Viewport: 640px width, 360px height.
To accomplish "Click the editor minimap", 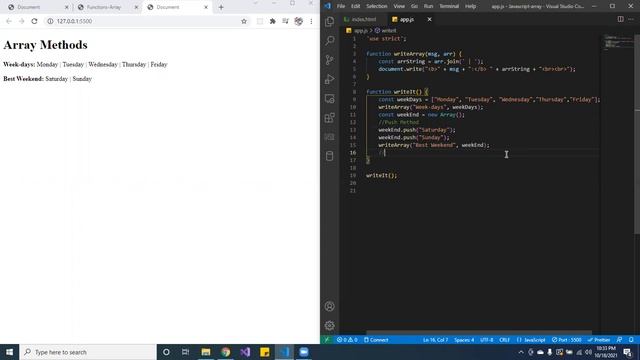I will coord(618,42).
